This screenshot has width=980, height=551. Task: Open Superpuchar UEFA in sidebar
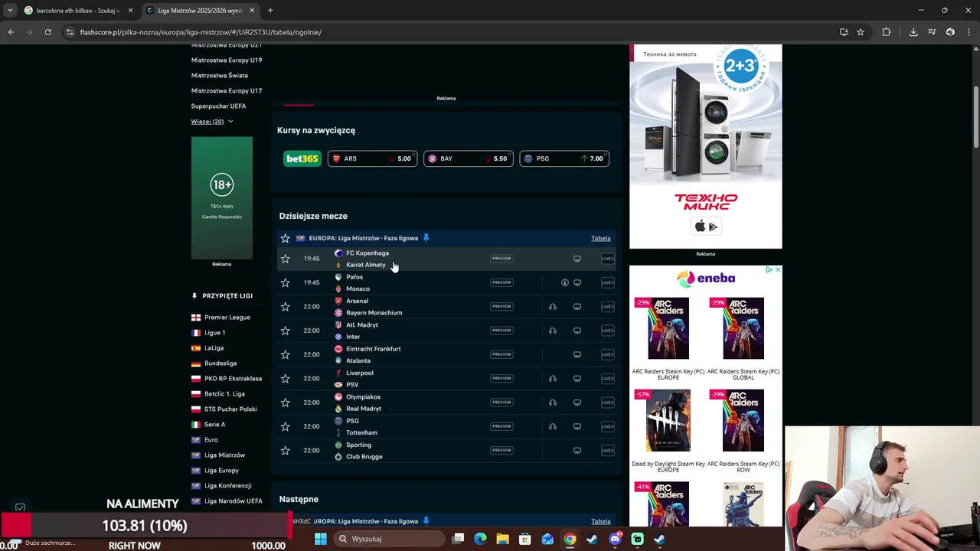[218, 106]
